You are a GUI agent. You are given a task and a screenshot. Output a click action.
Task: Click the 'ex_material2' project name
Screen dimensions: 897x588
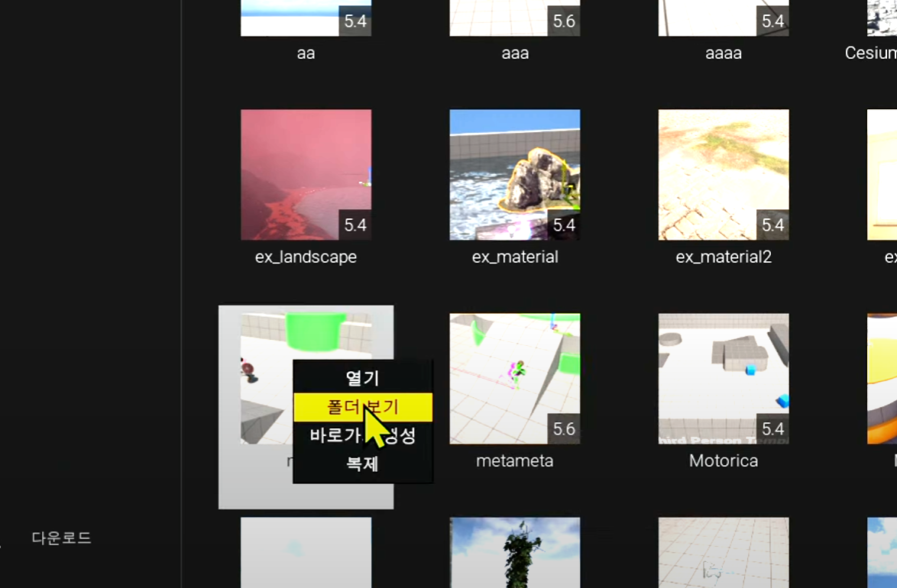724,257
